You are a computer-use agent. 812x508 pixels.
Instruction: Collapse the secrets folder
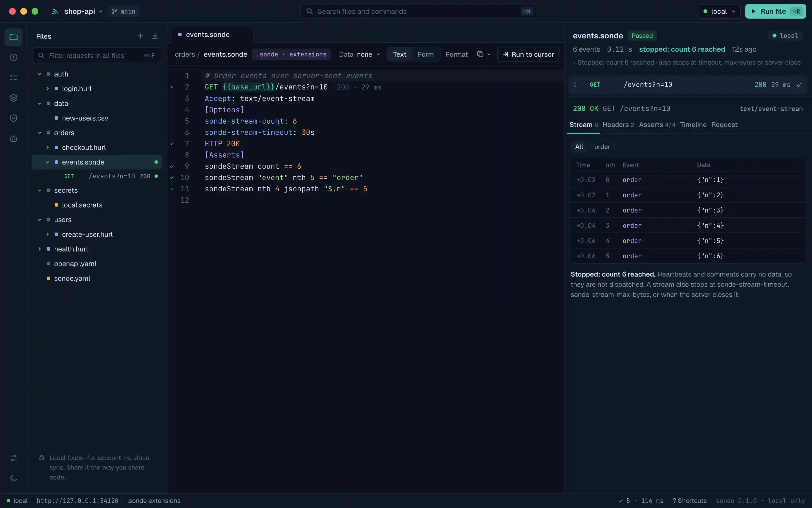[39, 190]
